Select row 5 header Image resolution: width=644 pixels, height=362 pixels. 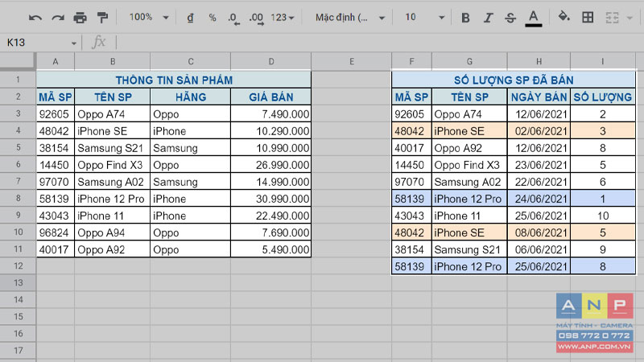[x=18, y=147]
